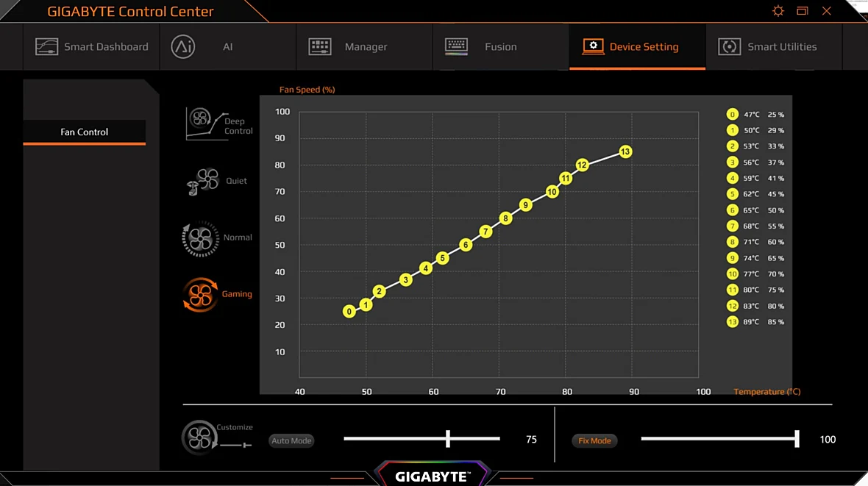Screen dimensions: 868x486
Task: Click the '85 %' legend value
Action: pyautogui.click(x=775, y=321)
